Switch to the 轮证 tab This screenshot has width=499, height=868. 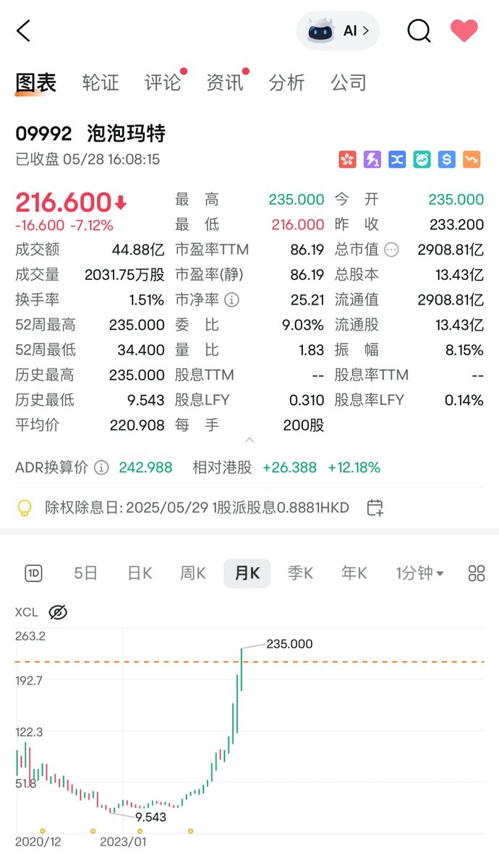pos(101,82)
